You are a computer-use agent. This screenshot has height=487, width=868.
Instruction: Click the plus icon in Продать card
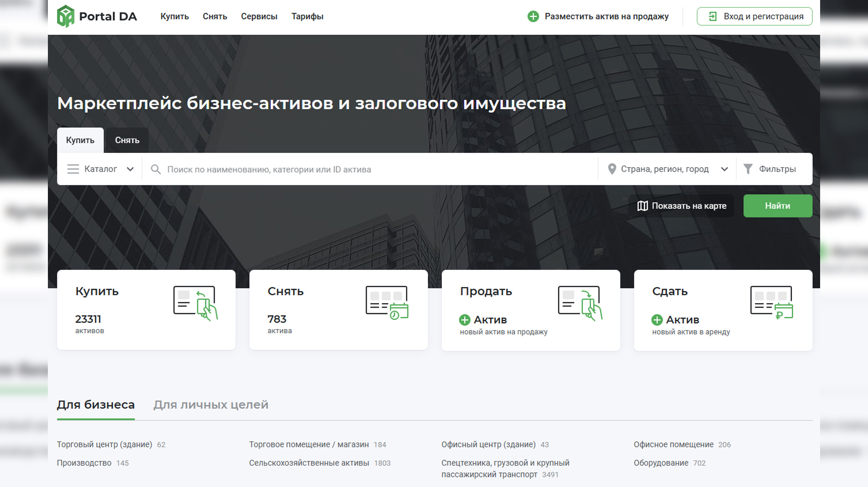pyautogui.click(x=464, y=320)
